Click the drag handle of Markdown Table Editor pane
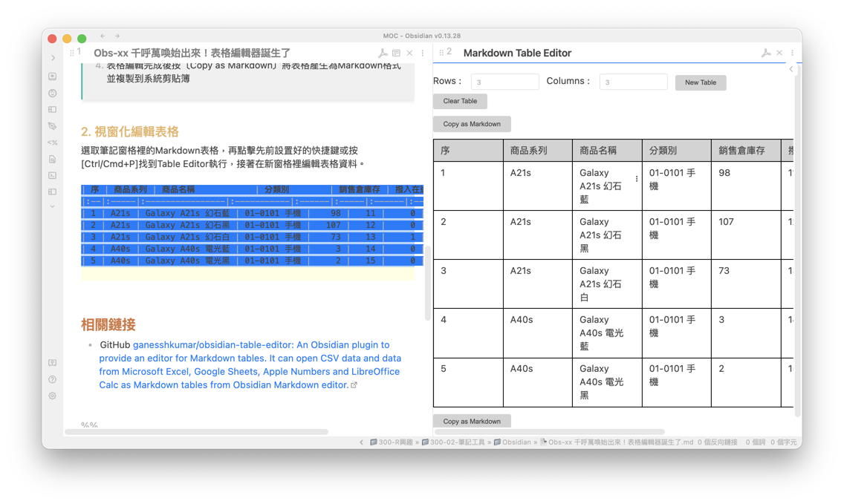844x504 pixels. [441, 53]
